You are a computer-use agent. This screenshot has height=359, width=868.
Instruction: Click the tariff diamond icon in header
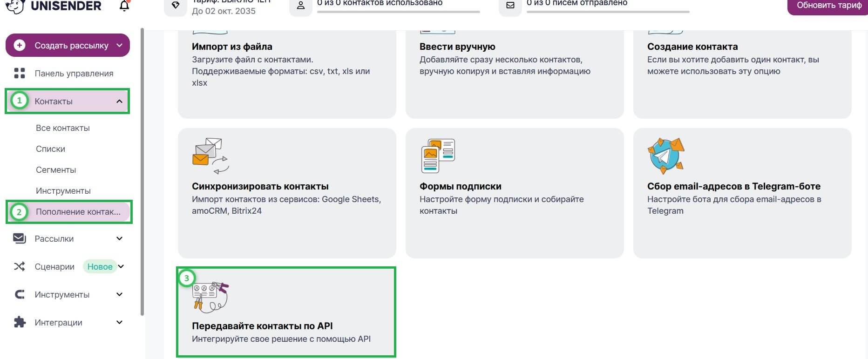tap(176, 6)
